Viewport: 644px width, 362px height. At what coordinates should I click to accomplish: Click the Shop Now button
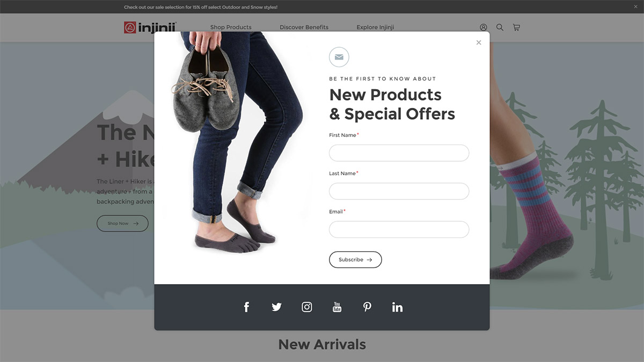(122, 223)
